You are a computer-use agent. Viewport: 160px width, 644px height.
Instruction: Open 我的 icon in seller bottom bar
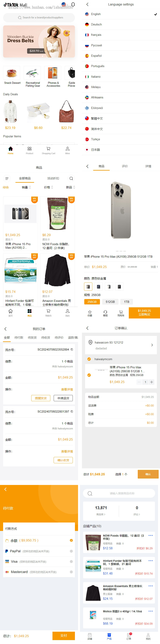(x=148, y=635)
